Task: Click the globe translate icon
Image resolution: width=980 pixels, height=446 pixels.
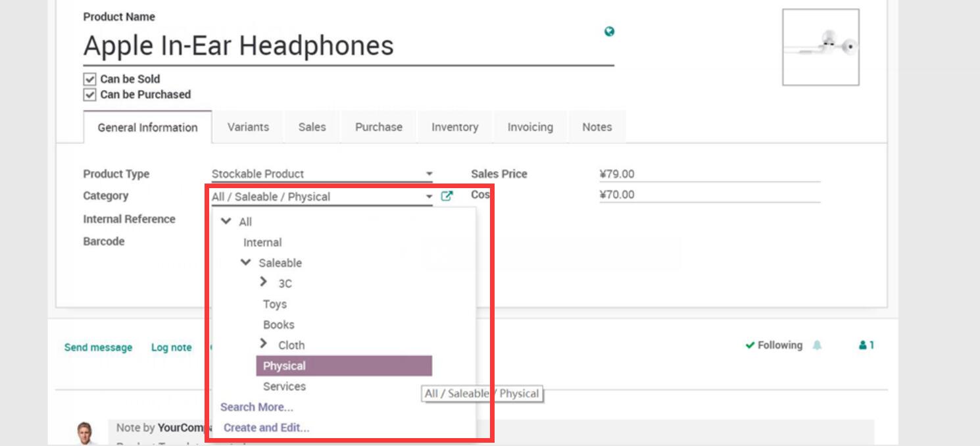Action: (x=609, y=32)
